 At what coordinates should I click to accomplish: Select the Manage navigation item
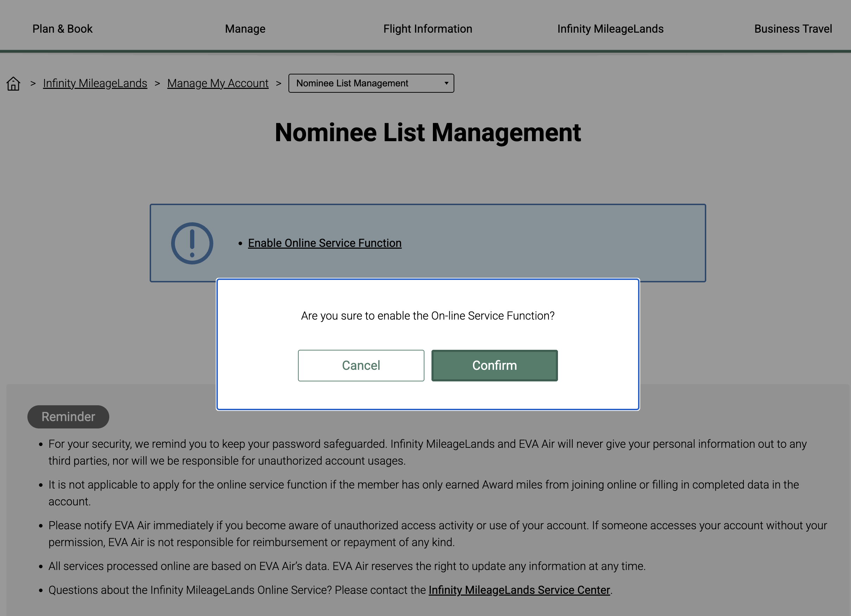point(245,29)
